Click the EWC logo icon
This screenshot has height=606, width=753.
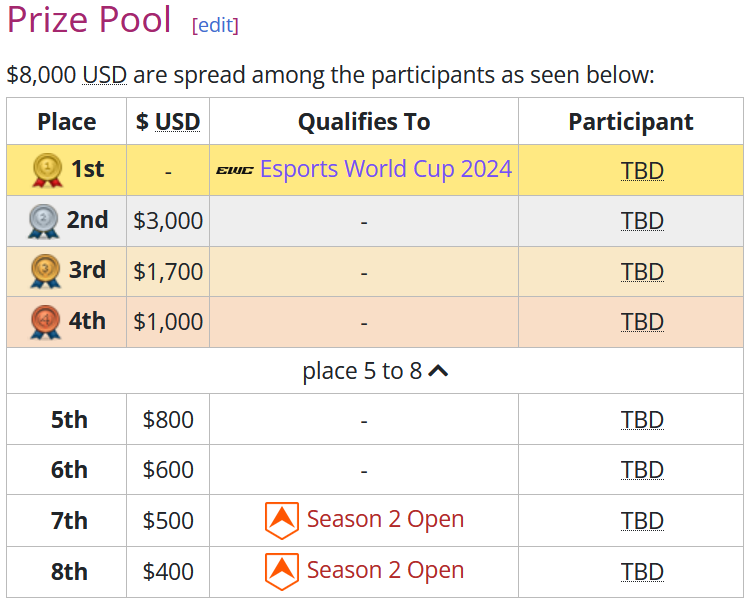pos(235,170)
